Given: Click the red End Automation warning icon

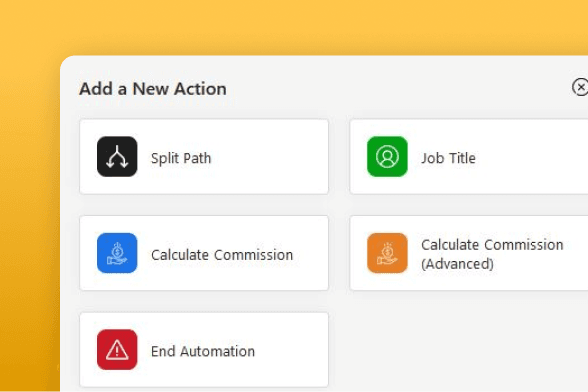Looking at the screenshot, I should [x=117, y=349].
